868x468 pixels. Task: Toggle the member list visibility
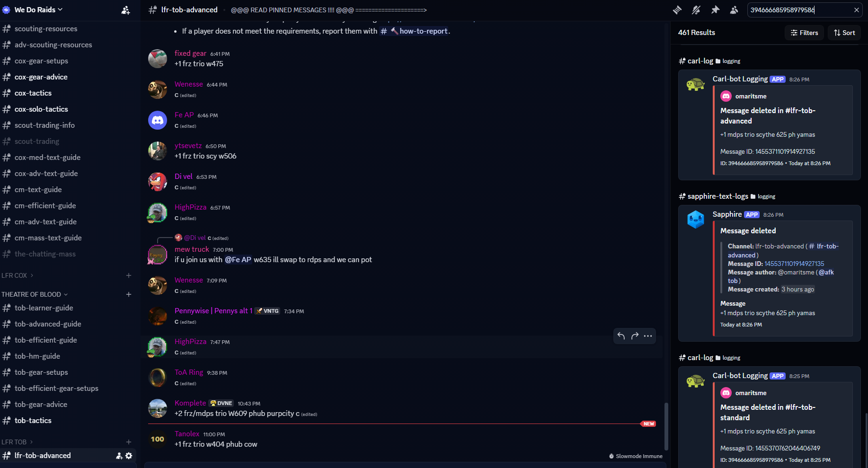pos(734,9)
